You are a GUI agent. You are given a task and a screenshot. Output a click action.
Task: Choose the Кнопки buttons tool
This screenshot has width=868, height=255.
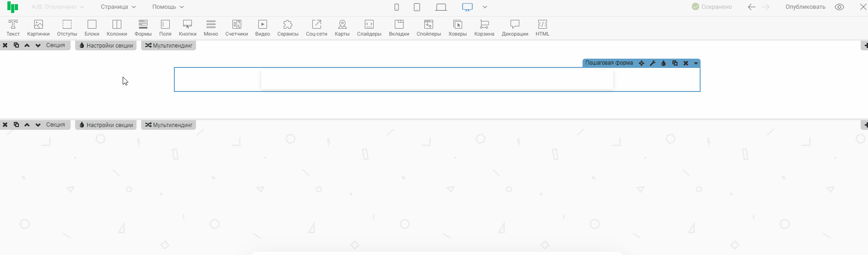click(187, 28)
